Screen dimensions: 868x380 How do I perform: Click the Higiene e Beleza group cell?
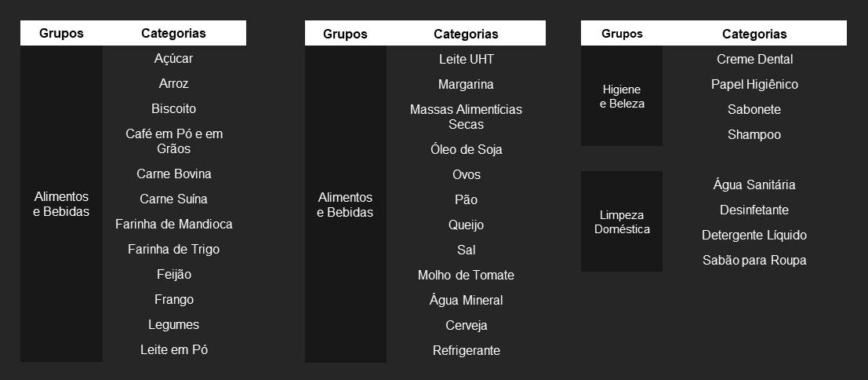coord(622,97)
